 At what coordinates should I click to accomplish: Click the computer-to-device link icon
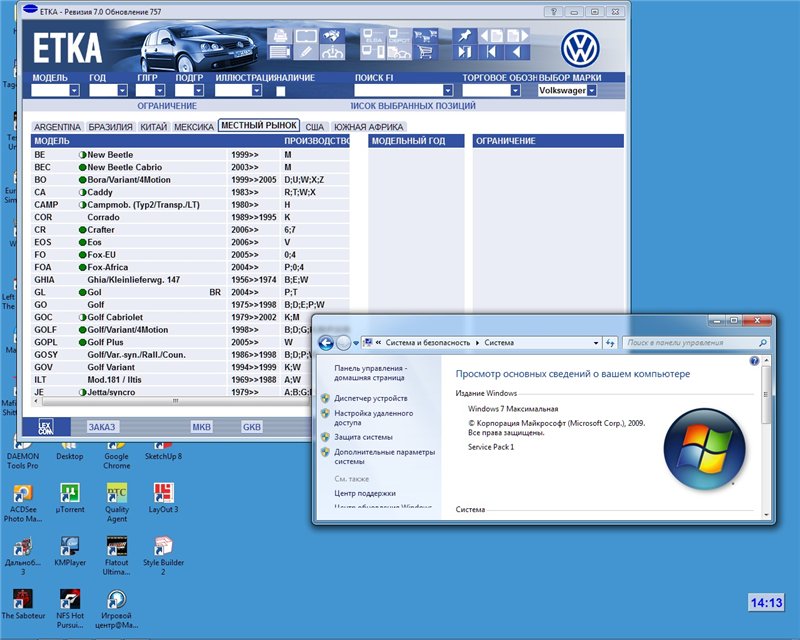pyautogui.click(x=373, y=52)
